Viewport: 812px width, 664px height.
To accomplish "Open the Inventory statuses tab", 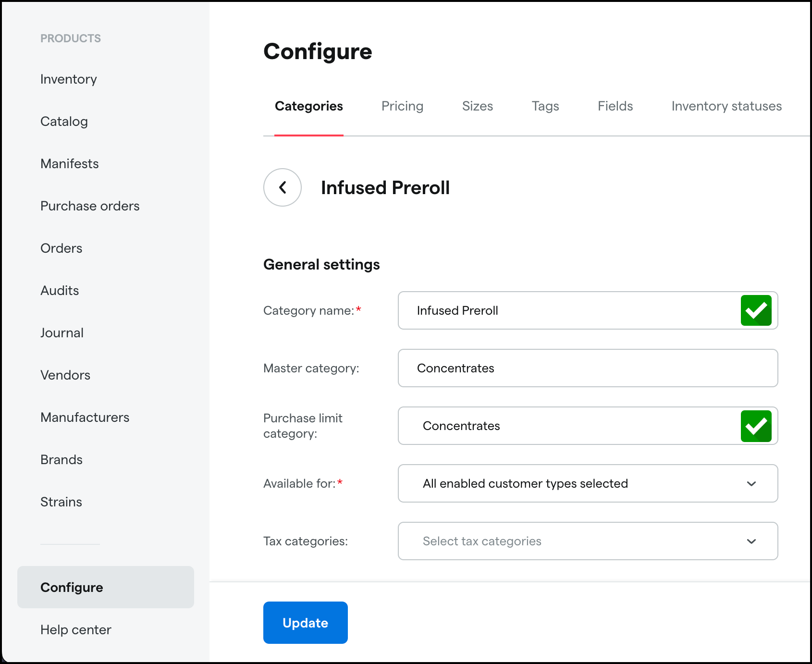I will 726,106.
